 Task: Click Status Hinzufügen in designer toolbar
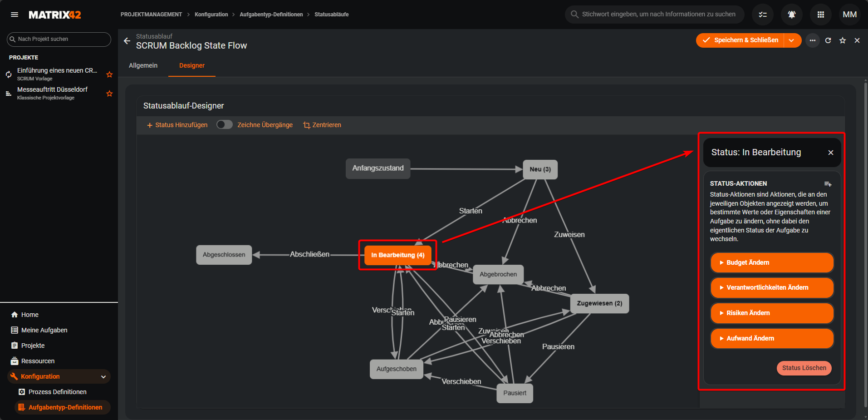[177, 125]
